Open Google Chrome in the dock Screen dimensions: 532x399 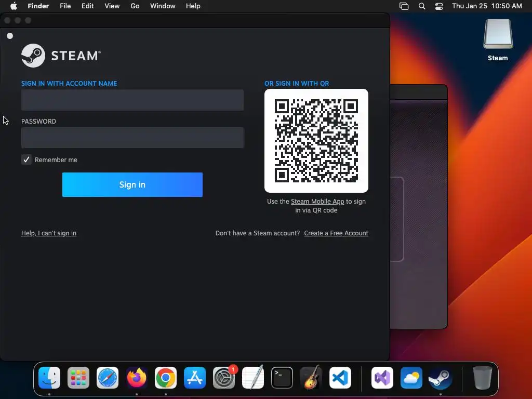click(x=166, y=378)
